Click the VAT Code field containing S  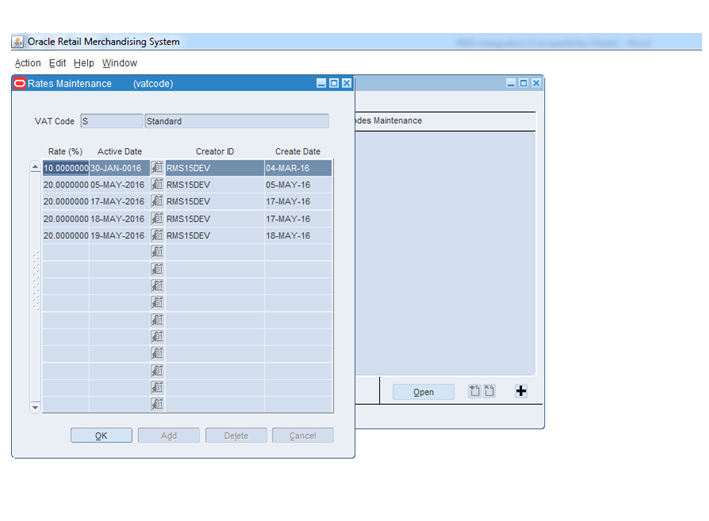click(112, 121)
